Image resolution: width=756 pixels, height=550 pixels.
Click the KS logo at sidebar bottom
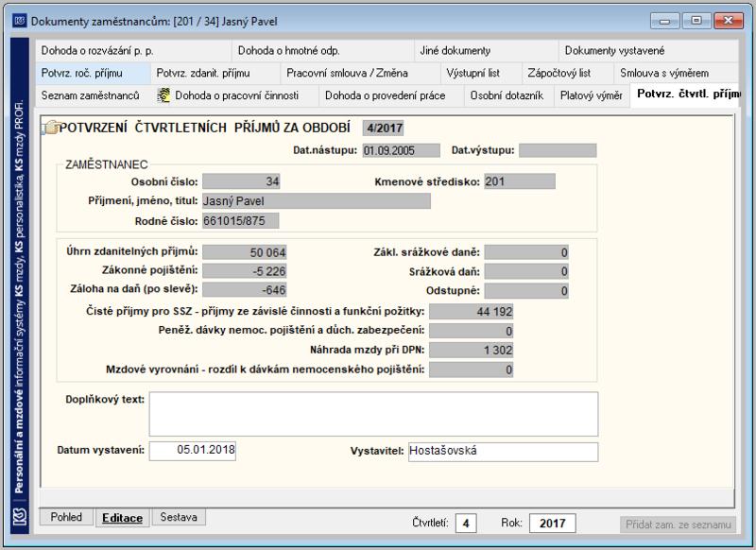20,518
